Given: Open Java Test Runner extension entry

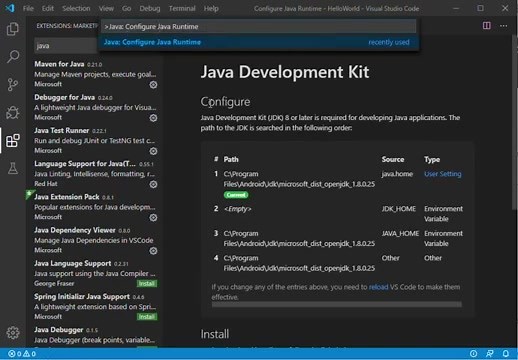Looking at the screenshot, I should (95, 140).
